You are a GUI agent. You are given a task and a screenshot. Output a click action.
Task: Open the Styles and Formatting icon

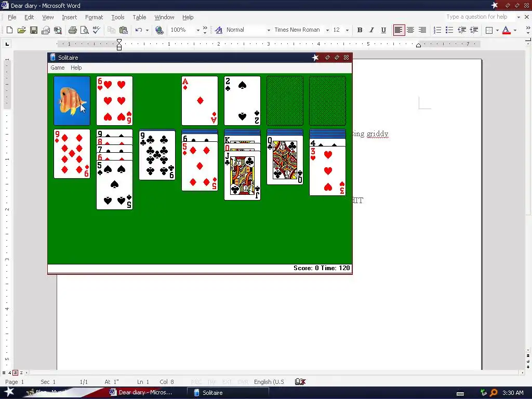(219, 30)
